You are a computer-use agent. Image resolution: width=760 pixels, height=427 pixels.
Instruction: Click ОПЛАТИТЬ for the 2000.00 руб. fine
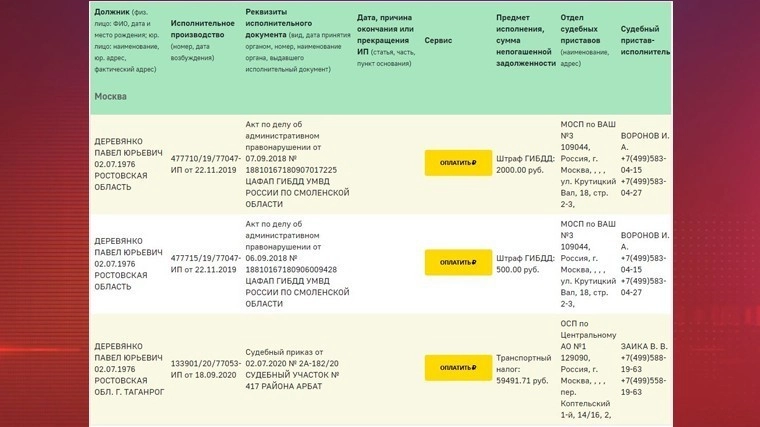[x=458, y=163]
